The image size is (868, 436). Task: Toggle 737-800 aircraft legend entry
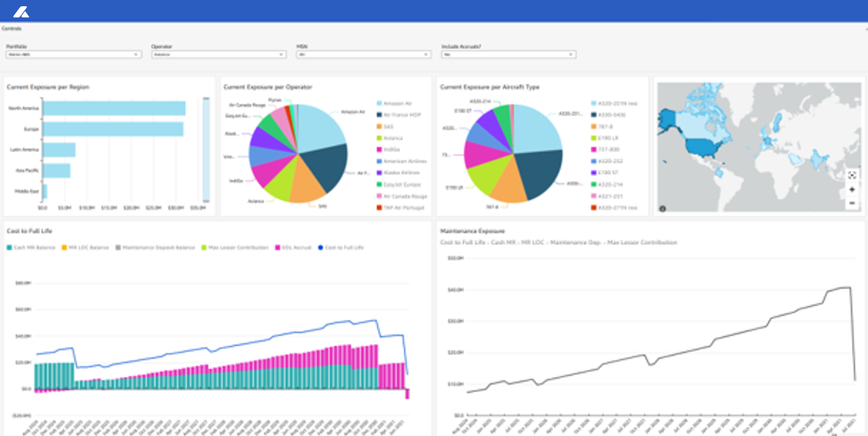[605, 150]
